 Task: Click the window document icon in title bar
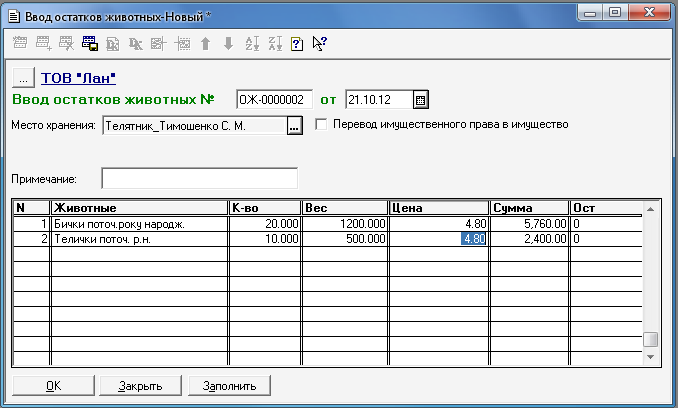pos(14,17)
